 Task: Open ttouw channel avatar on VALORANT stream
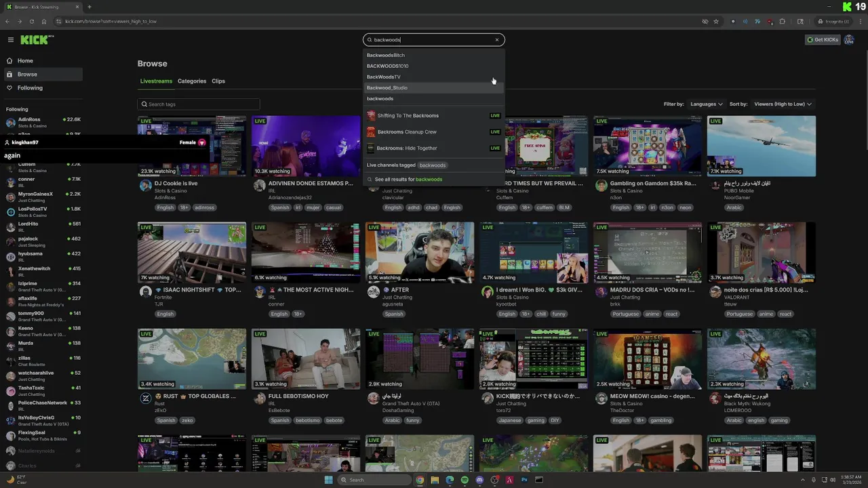click(x=715, y=292)
